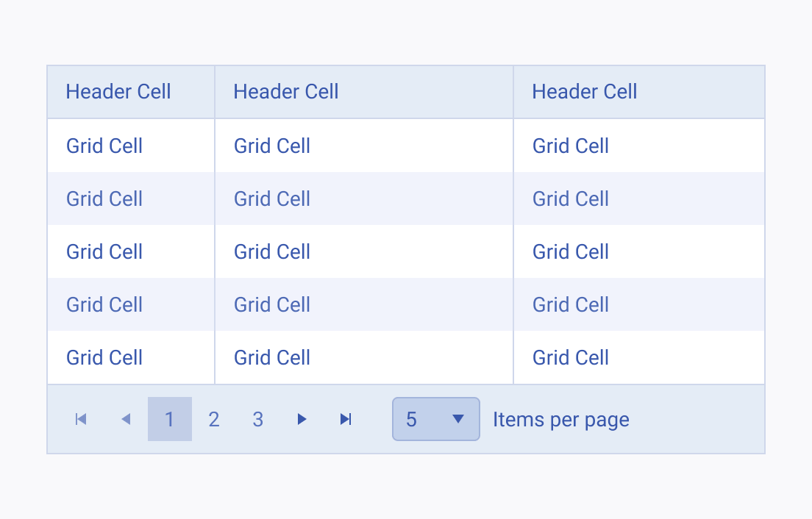Jump to the last page icon

click(346, 419)
